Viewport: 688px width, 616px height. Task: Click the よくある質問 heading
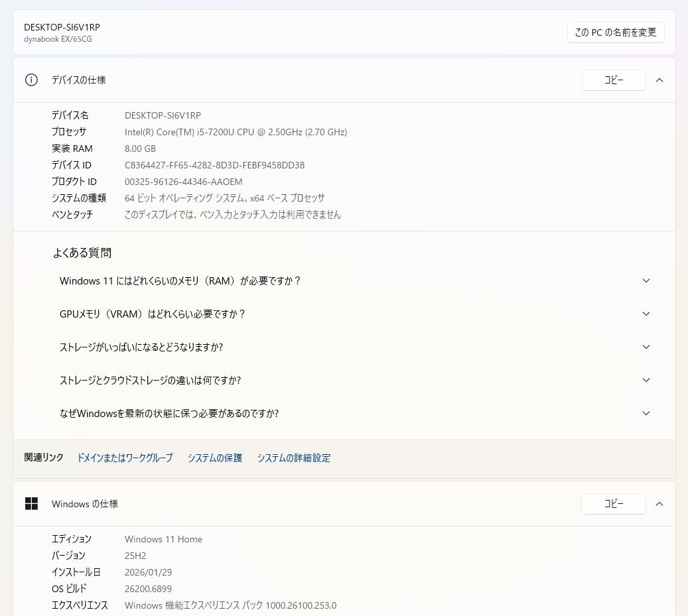(x=82, y=253)
